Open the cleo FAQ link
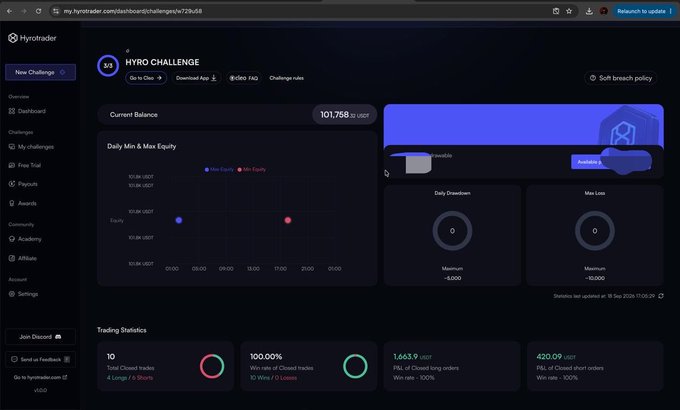 (244, 78)
